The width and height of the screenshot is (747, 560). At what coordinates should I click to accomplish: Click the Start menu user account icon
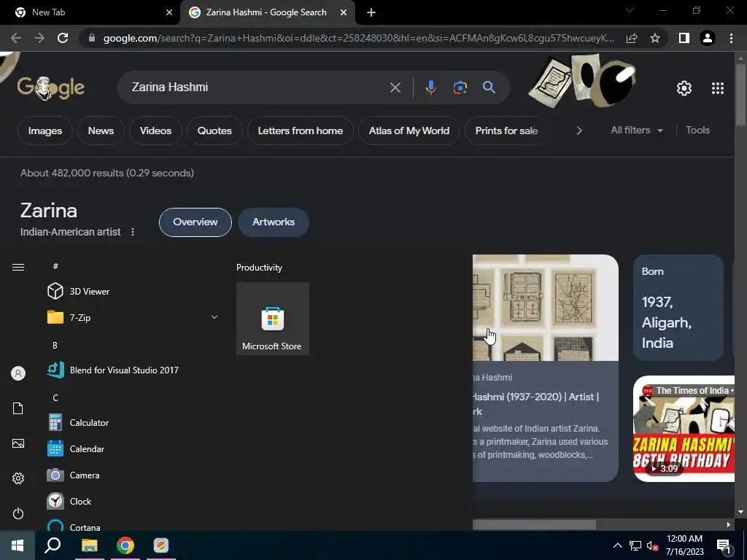(x=18, y=373)
